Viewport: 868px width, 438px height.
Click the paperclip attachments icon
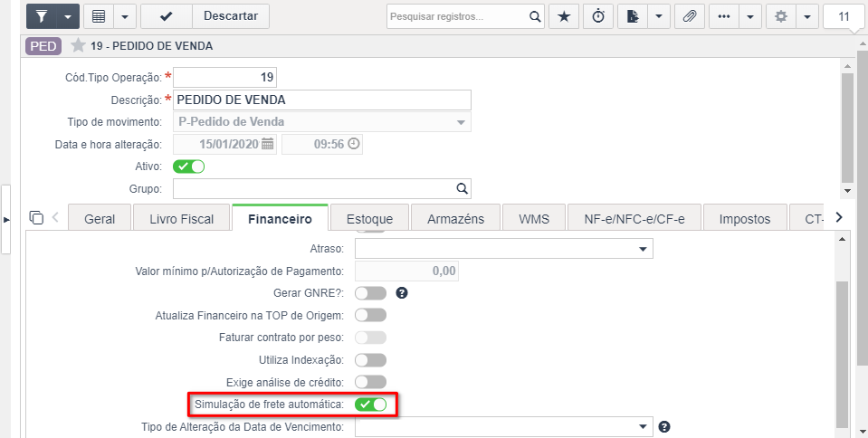point(689,16)
